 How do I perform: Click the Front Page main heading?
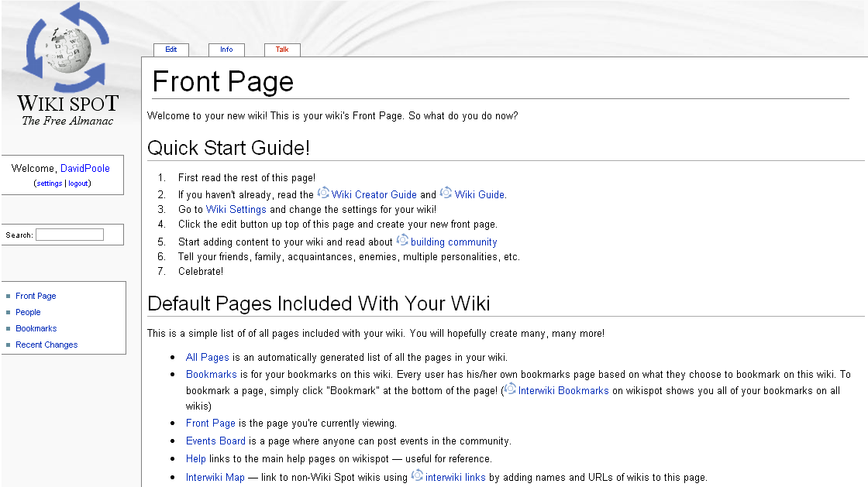(x=222, y=82)
